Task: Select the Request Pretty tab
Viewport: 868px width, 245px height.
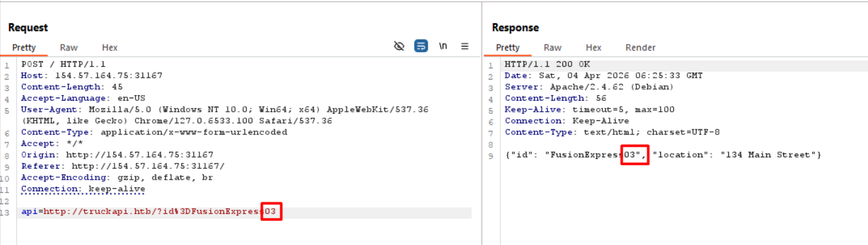Action: point(24,47)
